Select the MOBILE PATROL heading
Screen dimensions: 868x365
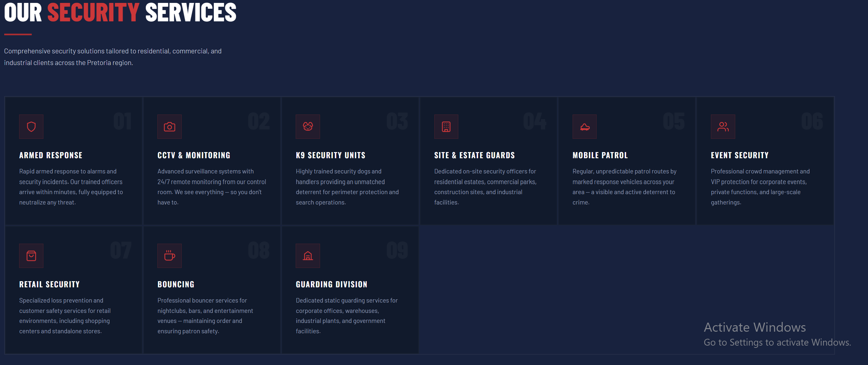pyautogui.click(x=600, y=155)
